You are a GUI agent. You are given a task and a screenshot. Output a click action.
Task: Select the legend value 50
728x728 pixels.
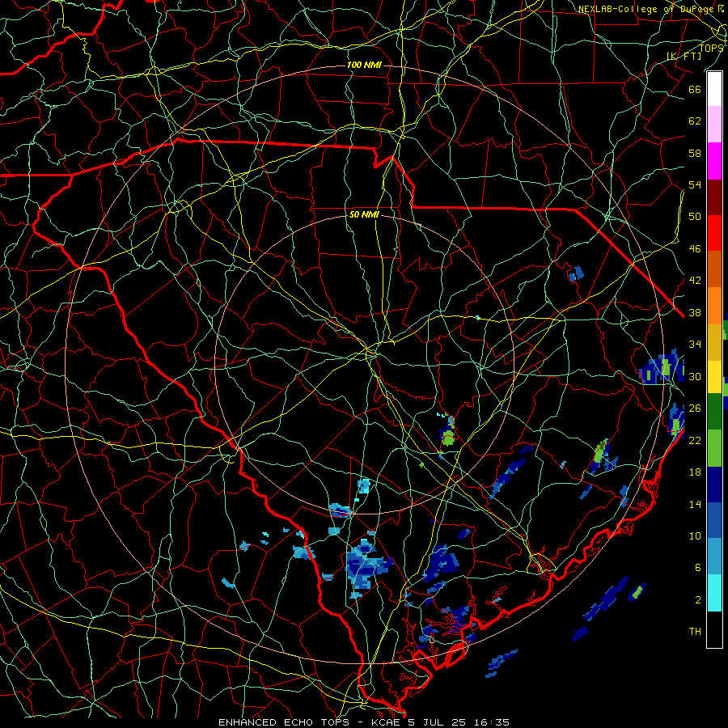coord(695,216)
